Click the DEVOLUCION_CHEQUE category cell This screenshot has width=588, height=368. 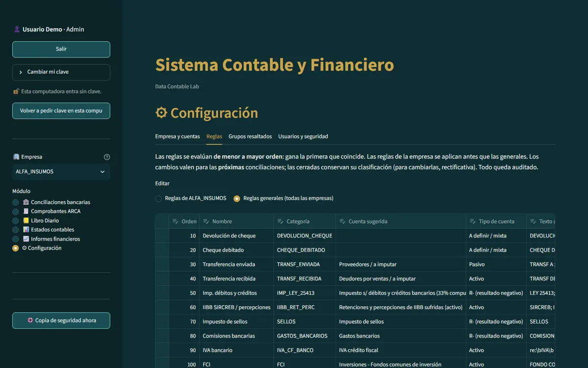[x=305, y=236]
